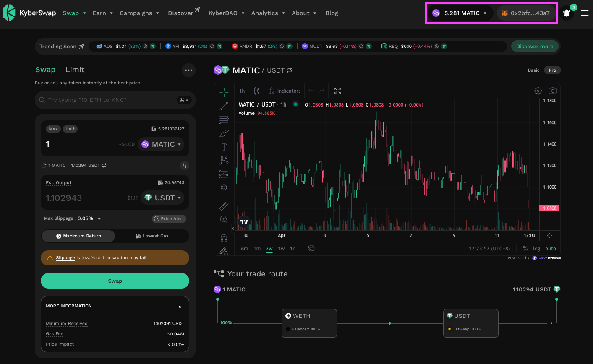The height and width of the screenshot is (364, 593).
Task: Open the About menu
Action: pyautogui.click(x=304, y=13)
